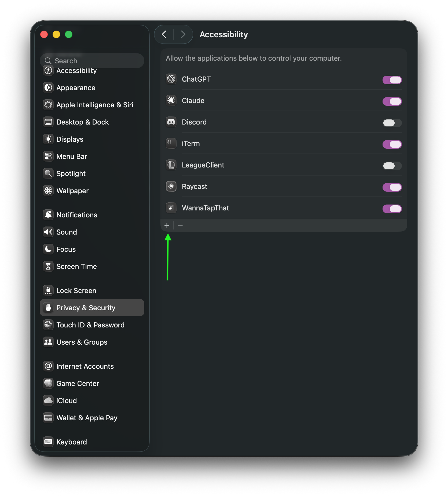Screen dimensions: 448x496
Task: Click the Raycast app icon
Action: click(171, 186)
